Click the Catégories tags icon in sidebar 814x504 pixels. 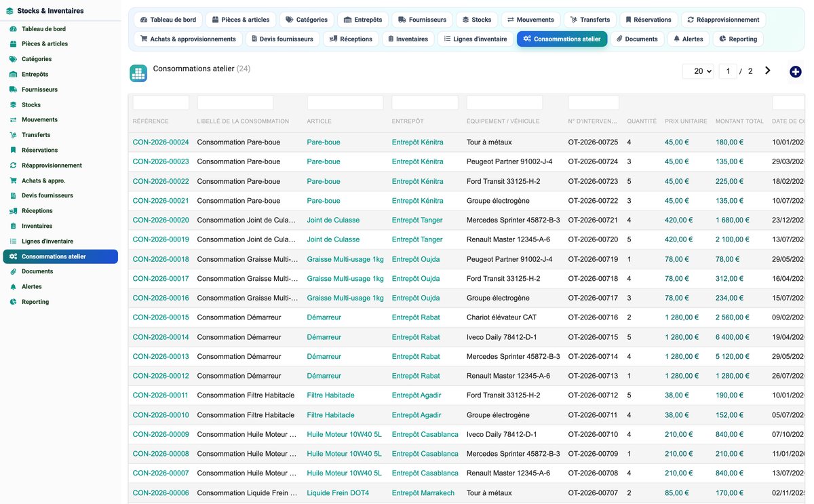[13, 59]
